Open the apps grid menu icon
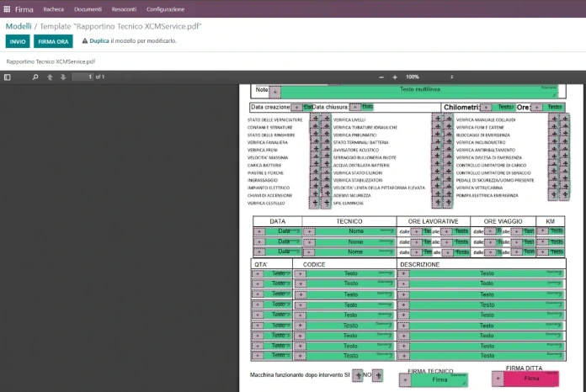Screen dimensions: 586x392 [x=7, y=9]
